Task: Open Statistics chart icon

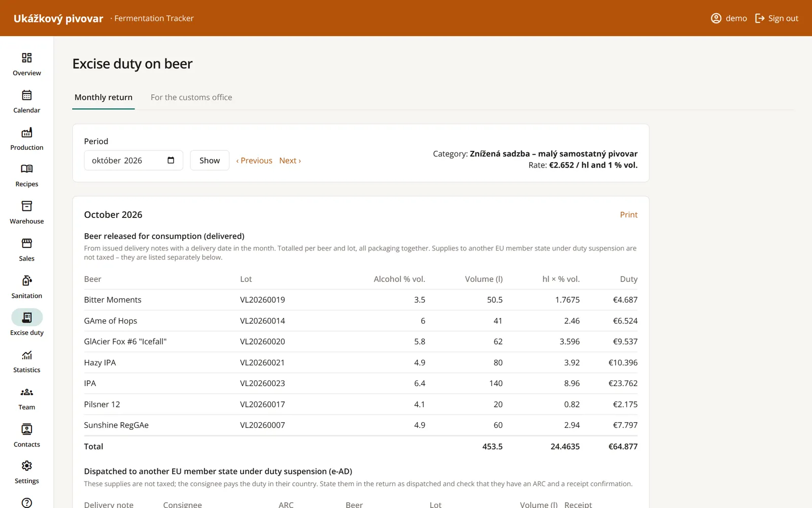Action: (x=27, y=355)
